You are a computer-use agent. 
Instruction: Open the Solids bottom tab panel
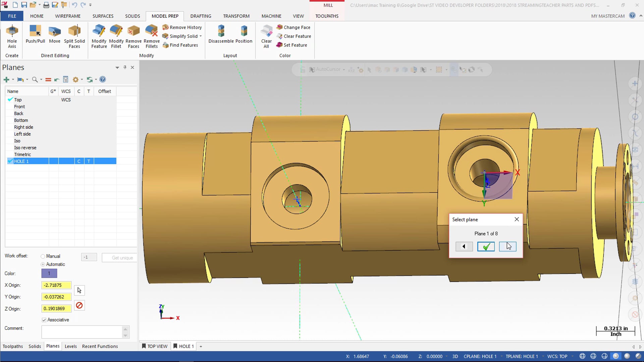click(x=34, y=346)
